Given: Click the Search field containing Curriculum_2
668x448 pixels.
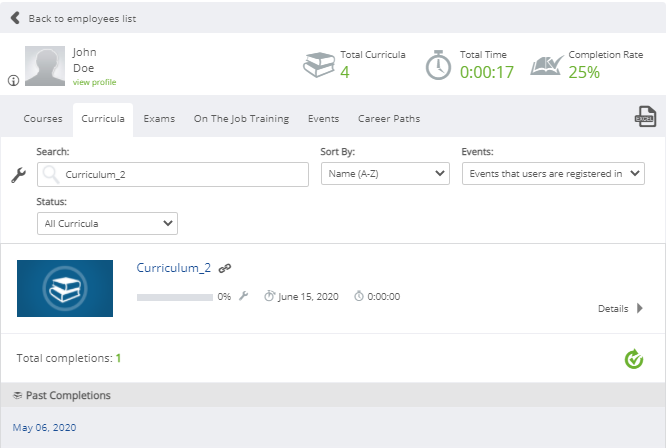Looking at the screenshot, I should click(x=173, y=175).
